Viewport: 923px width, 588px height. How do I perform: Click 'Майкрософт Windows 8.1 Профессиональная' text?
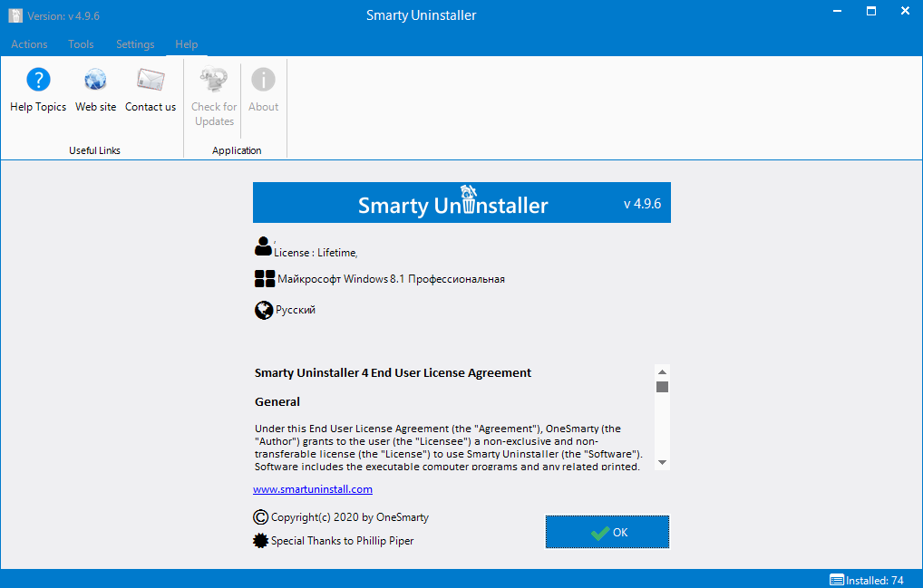pyautogui.click(x=391, y=279)
